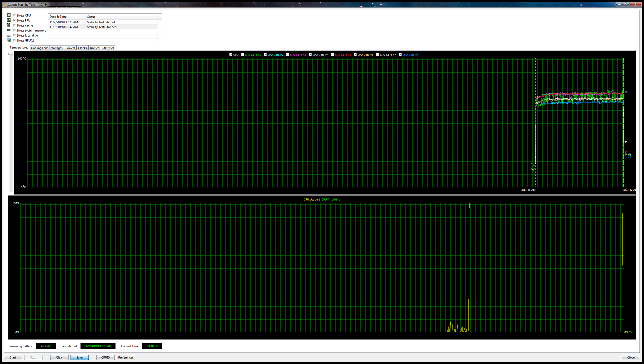Toggle the CPU Core #8 graph checkbox
The image size is (644, 364).
pos(400,55)
